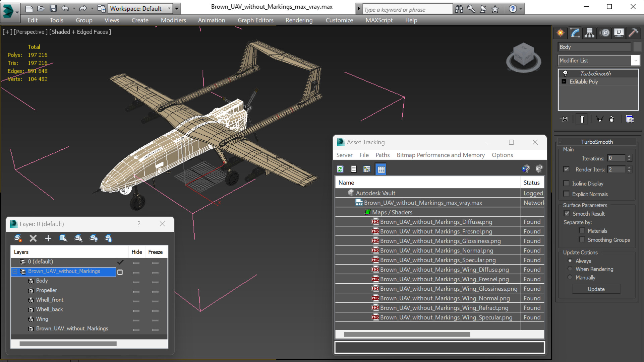
Task: Open the Graph Editors menu
Action: click(x=255, y=20)
